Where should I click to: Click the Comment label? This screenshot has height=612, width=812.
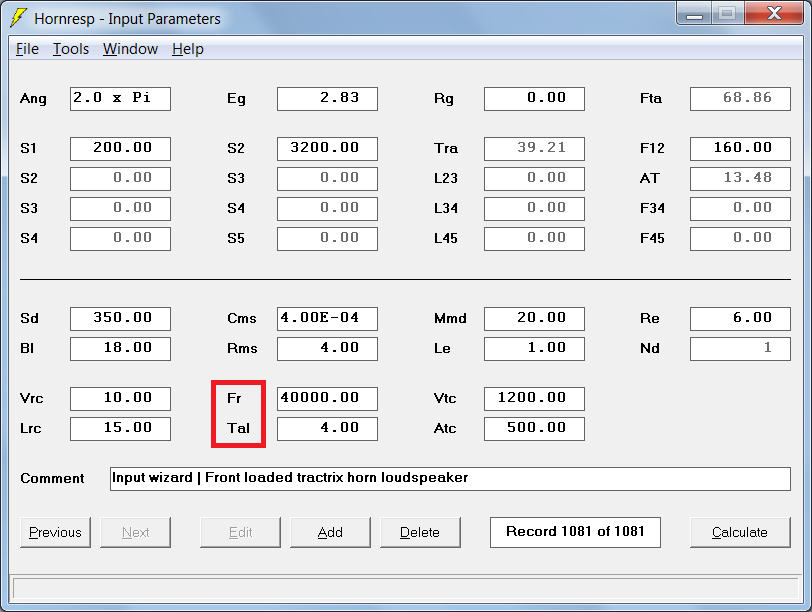[52, 478]
